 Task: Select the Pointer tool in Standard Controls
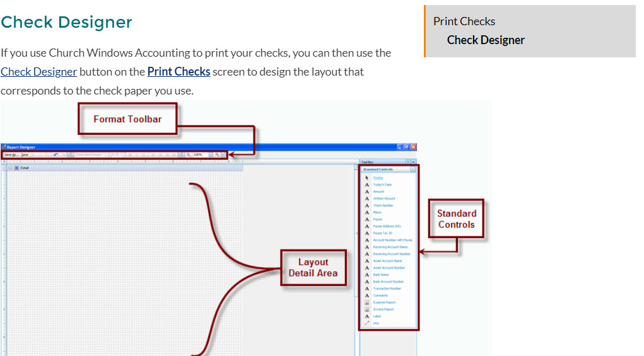click(x=378, y=178)
